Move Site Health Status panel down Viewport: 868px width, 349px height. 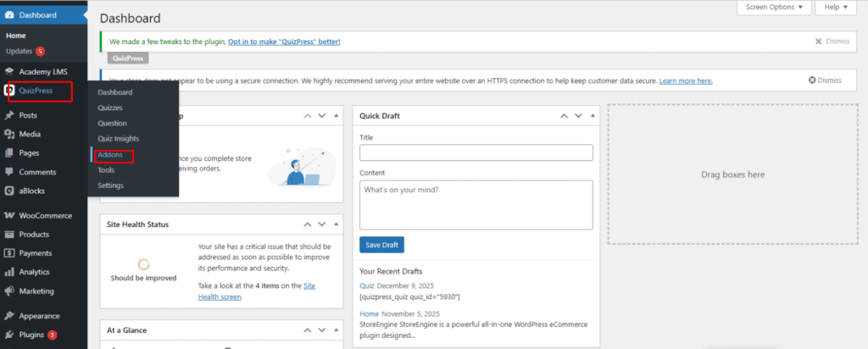pyautogui.click(x=321, y=224)
